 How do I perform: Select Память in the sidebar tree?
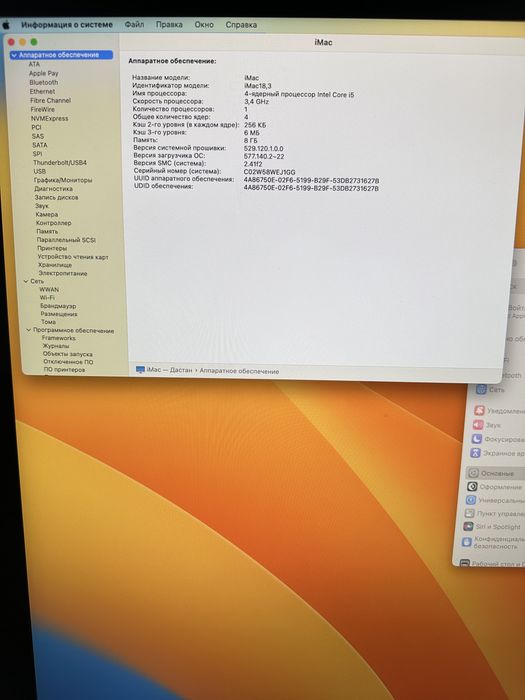point(47,231)
